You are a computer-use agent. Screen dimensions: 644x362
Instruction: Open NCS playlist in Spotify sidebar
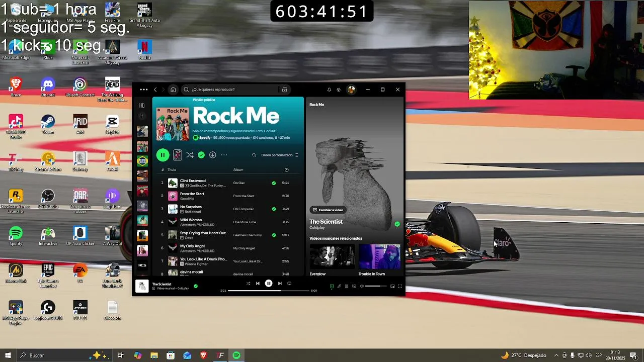(142, 265)
